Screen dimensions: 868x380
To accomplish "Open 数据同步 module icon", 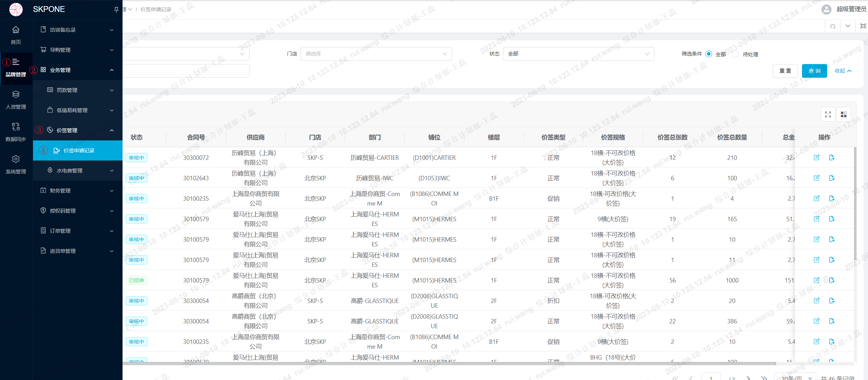I will tap(16, 133).
